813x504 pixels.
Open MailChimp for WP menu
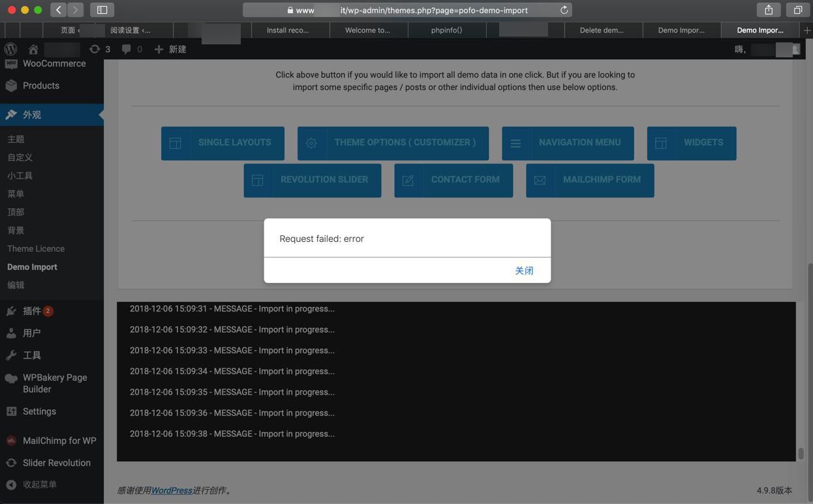coord(52,441)
